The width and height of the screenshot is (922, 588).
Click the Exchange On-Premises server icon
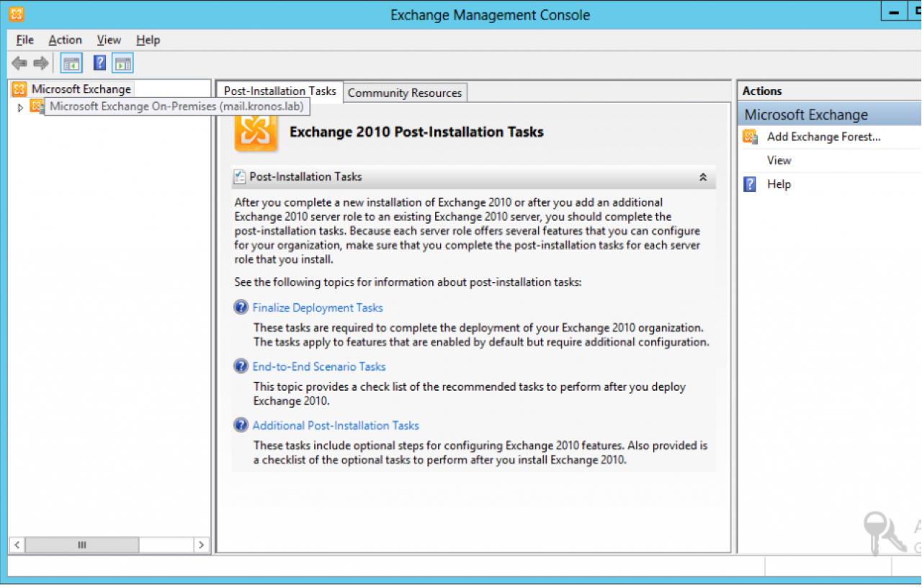[36, 107]
